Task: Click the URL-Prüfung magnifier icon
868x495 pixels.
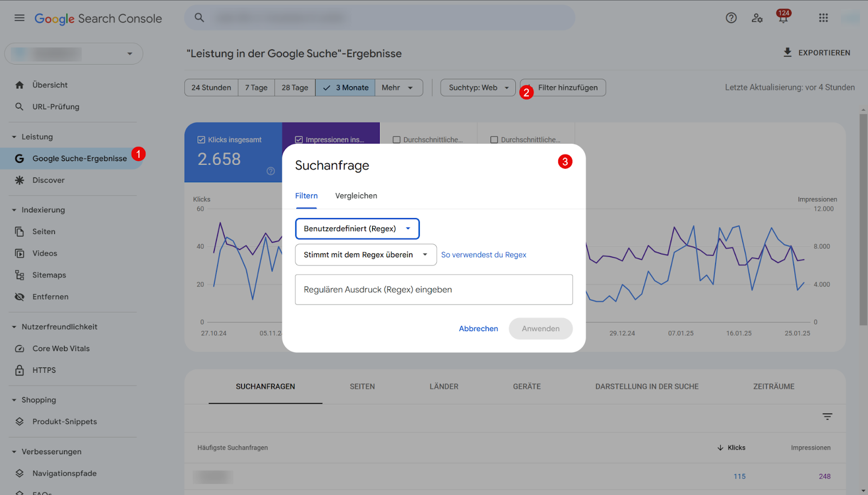Action: point(20,106)
